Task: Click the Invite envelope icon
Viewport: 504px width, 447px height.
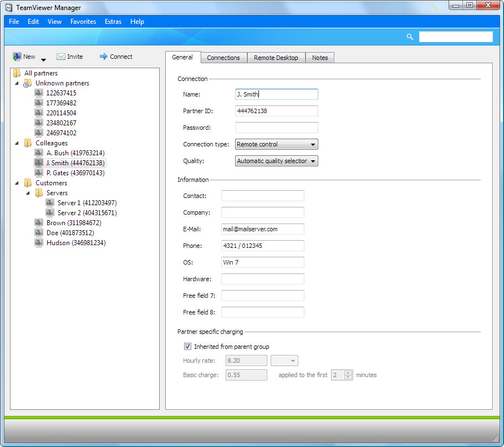Action: point(61,57)
